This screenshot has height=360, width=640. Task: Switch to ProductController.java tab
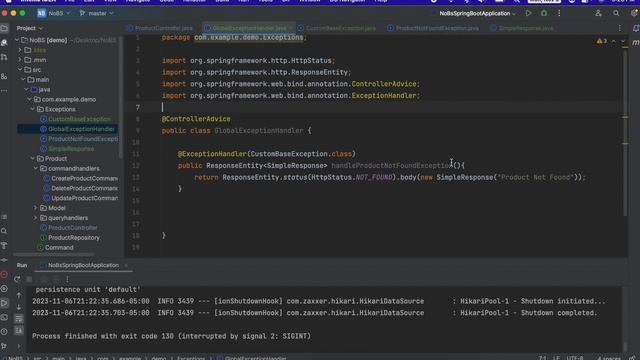159,28
